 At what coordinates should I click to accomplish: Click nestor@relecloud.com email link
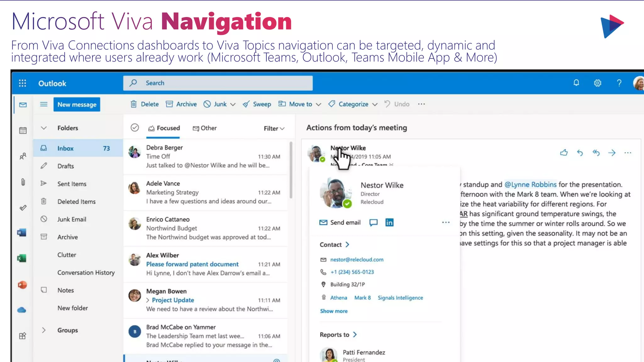pyautogui.click(x=357, y=260)
